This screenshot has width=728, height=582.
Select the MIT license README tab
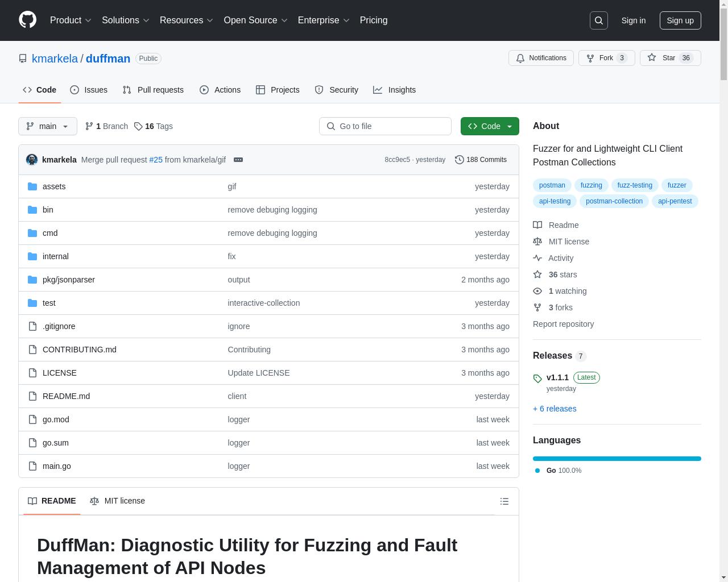(118, 501)
